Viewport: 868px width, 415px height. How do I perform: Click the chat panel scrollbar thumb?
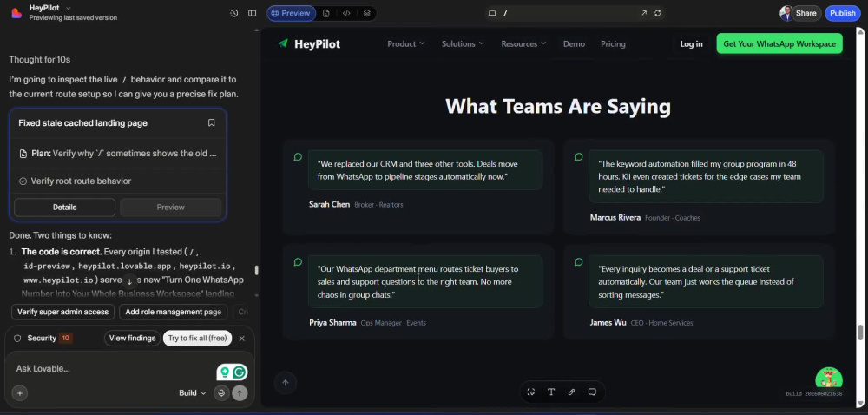coord(256,270)
